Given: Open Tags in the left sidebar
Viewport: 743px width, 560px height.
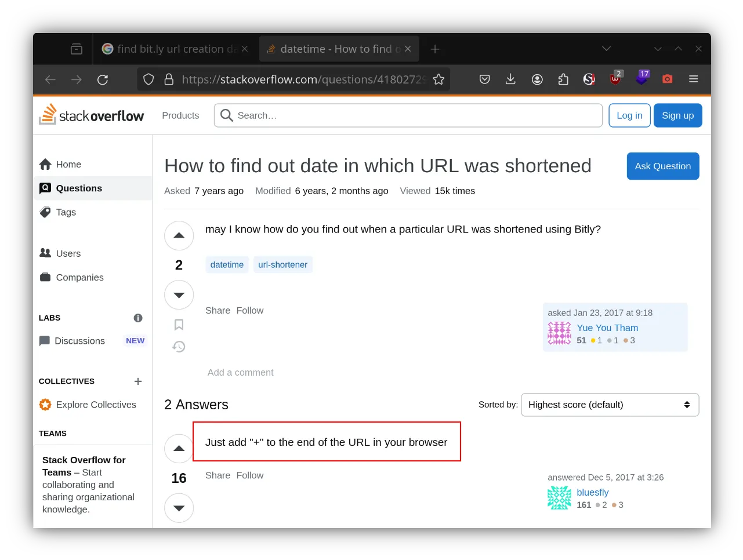Looking at the screenshot, I should pyautogui.click(x=93, y=212).
